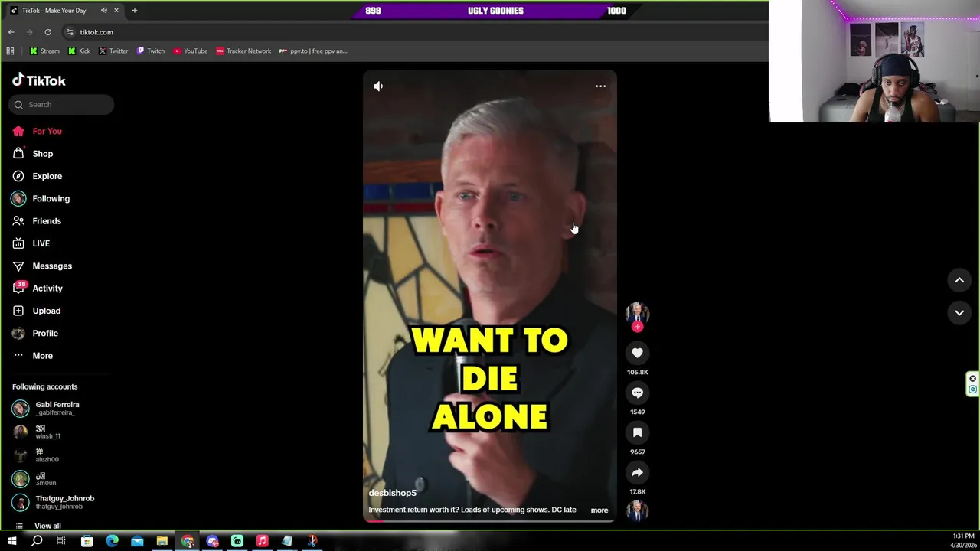Open the creator's avatar beside the video

637,313
